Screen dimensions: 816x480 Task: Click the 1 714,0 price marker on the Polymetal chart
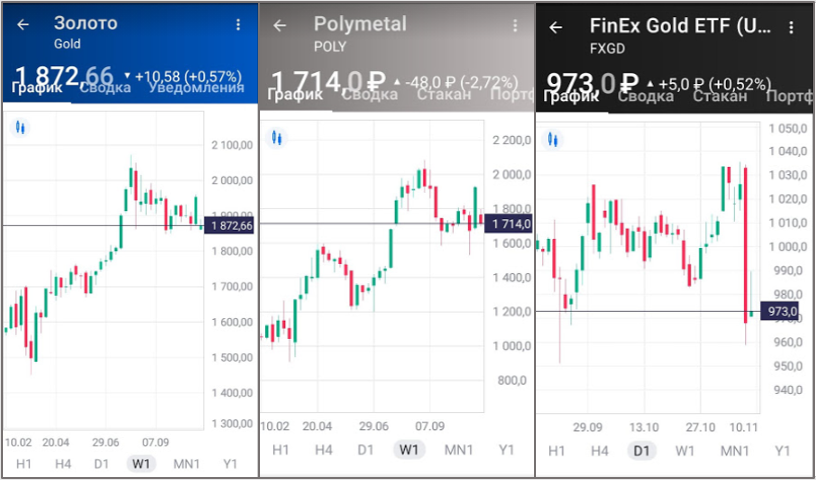pos(508,224)
